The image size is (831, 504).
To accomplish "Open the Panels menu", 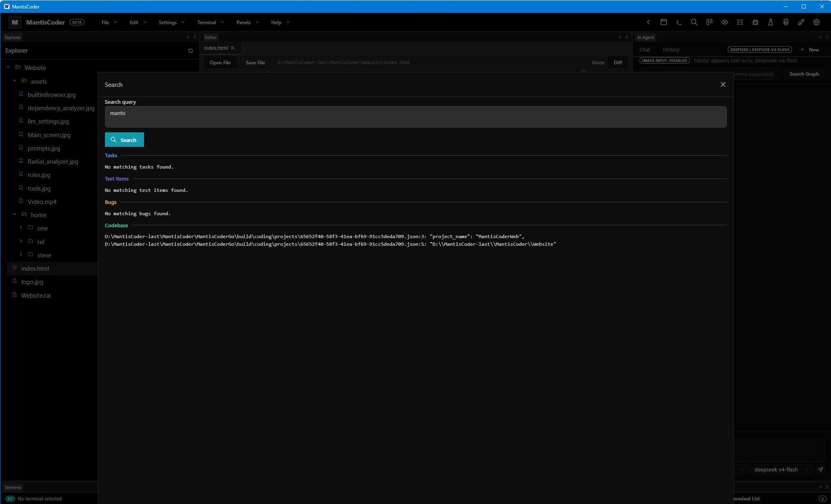I will point(247,23).
